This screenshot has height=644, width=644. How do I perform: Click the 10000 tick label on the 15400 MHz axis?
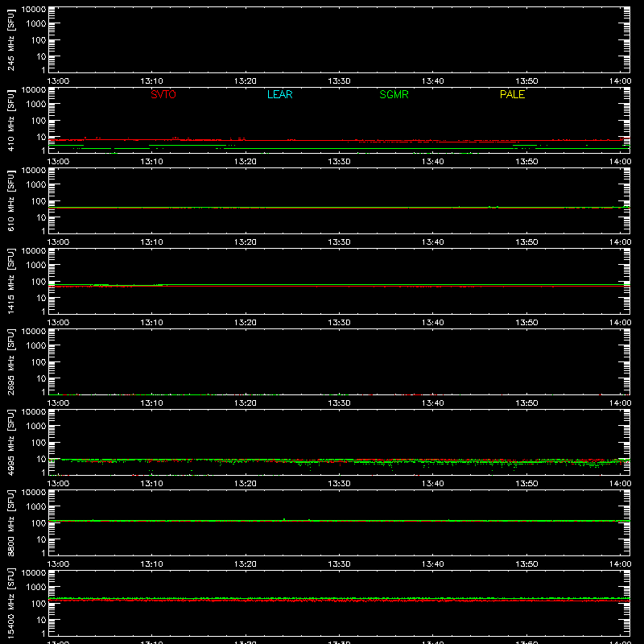tap(34, 573)
